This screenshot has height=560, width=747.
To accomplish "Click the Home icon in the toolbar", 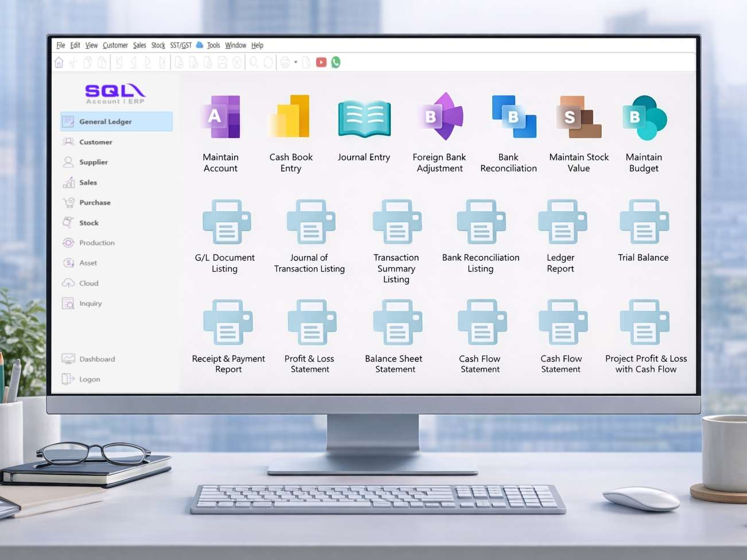I will click(59, 62).
